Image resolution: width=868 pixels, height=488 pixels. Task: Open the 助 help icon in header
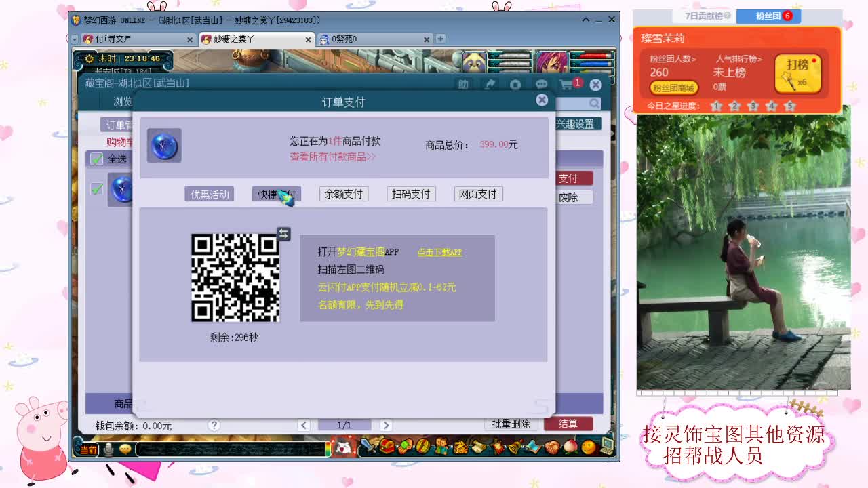(x=463, y=85)
